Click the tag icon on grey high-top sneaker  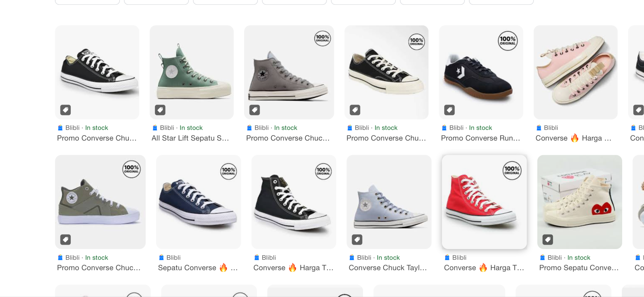click(254, 110)
